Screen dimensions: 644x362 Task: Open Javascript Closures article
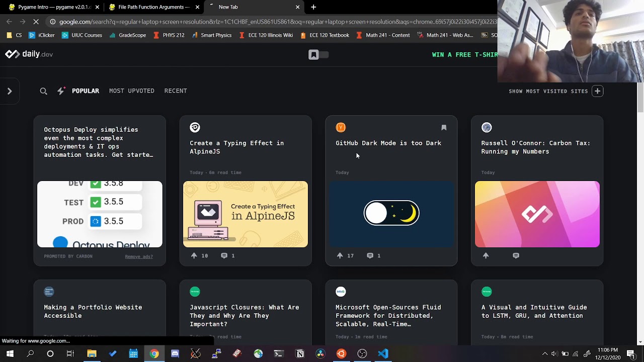pyautogui.click(x=245, y=316)
